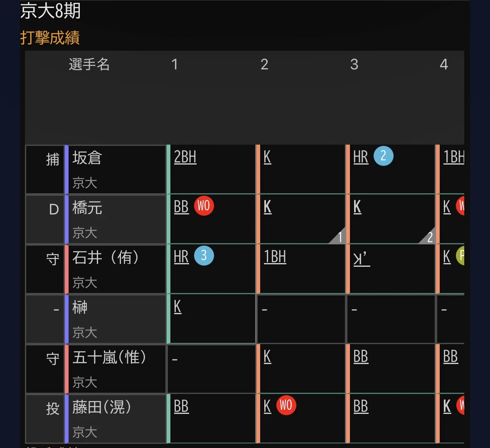Screen dimensions: 490x448
Task: Select column header 2
Action: tap(264, 64)
